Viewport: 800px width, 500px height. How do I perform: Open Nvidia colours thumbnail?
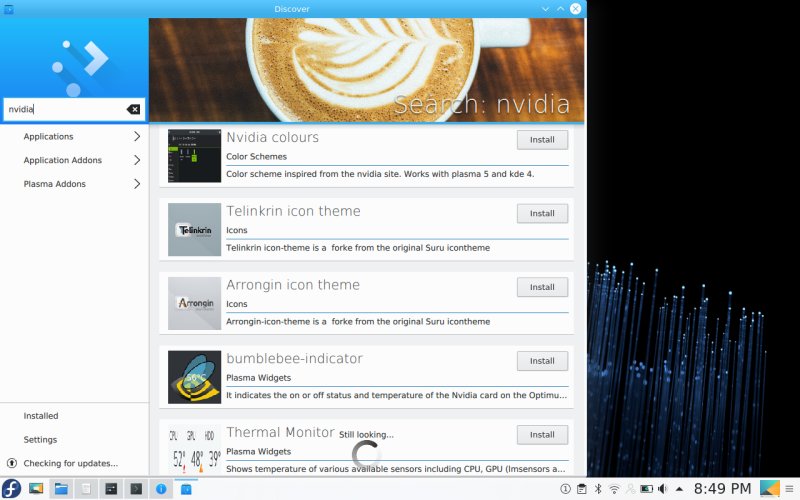click(194, 156)
